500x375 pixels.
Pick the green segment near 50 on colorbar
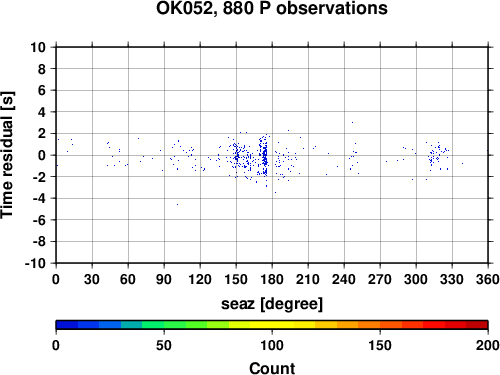tap(164, 325)
